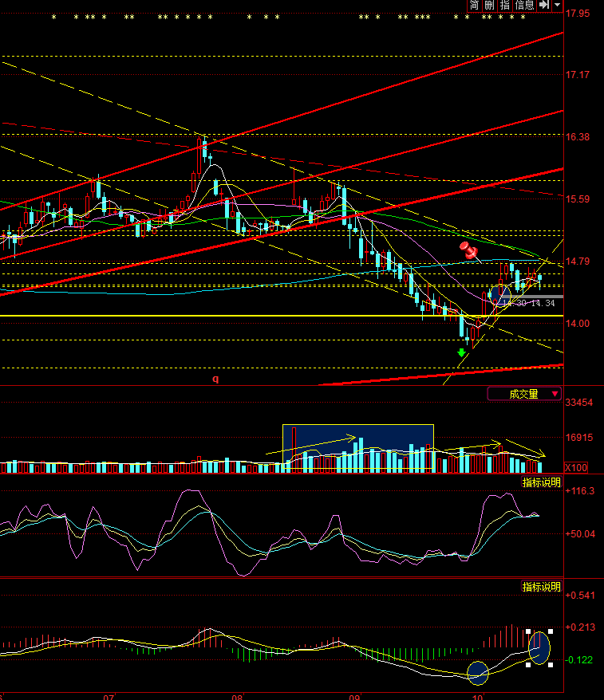
Task: Click the +50.04 KDJ axis value
Action: [580, 534]
